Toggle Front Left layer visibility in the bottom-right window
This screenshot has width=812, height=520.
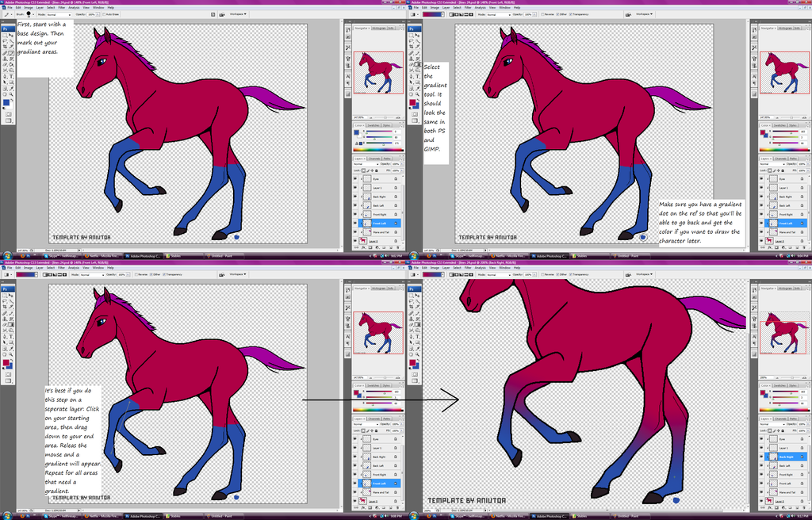[x=761, y=484]
